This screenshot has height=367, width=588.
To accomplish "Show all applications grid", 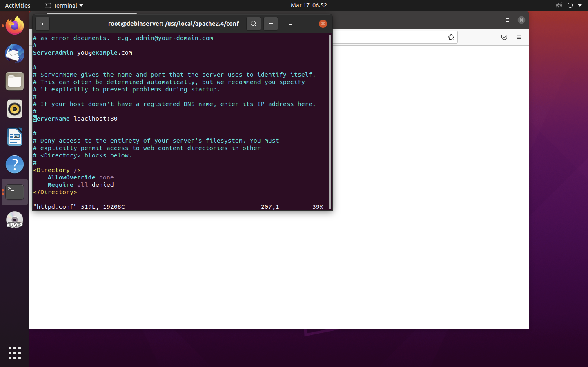I will [x=14, y=353].
